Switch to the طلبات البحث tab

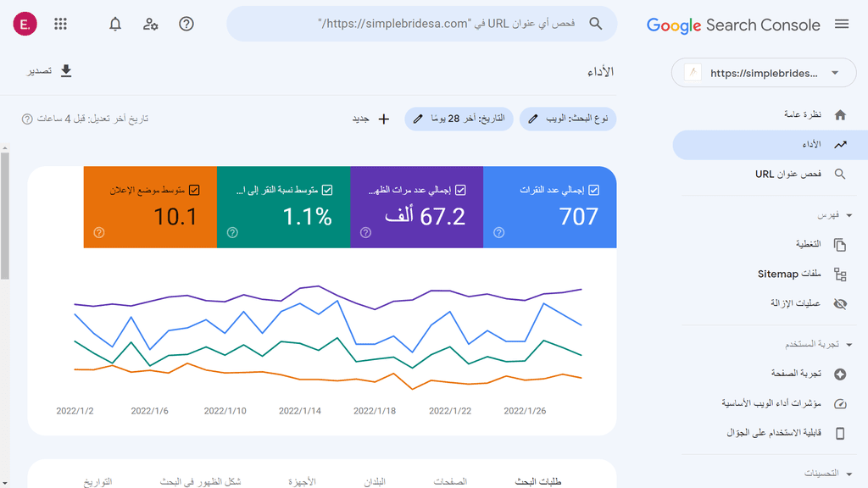(538, 481)
